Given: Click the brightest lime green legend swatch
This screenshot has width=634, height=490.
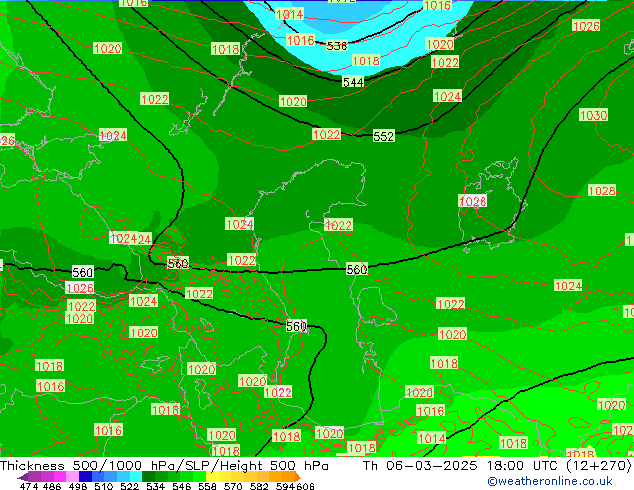Looking at the screenshot, I should point(199,476).
